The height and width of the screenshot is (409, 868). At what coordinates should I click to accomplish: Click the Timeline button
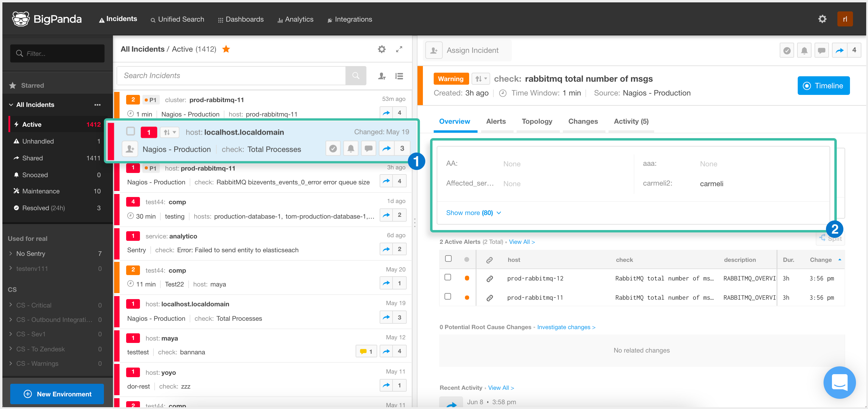[x=823, y=86]
